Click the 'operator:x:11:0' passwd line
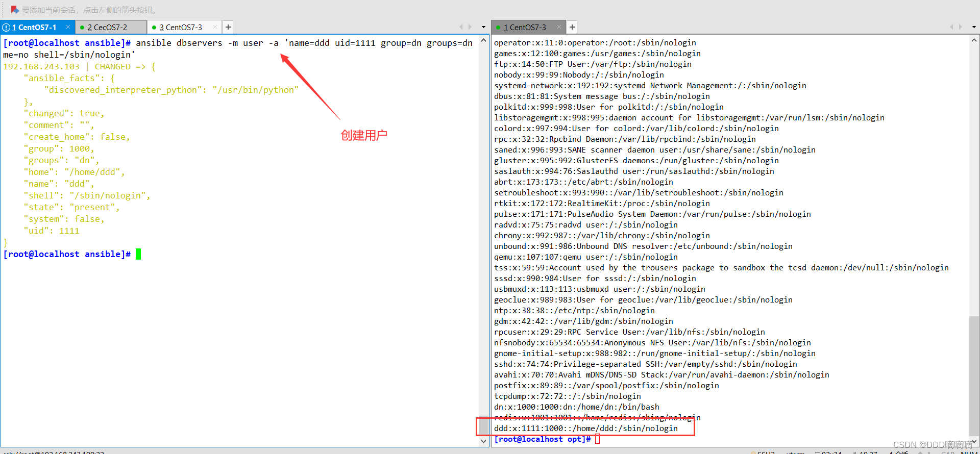 tap(595, 43)
